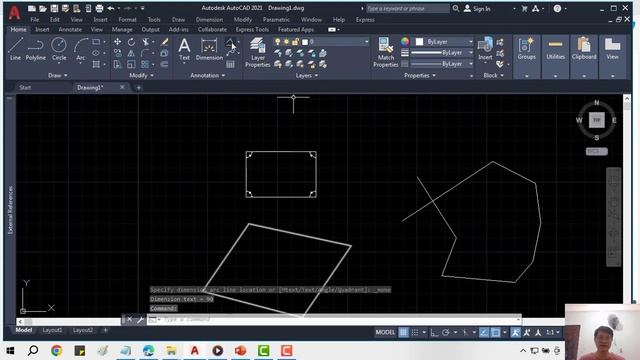Image resolution: width=640 pixels, height=360 pixels.
Task: Click the Insert block icon
Action: 485,48
